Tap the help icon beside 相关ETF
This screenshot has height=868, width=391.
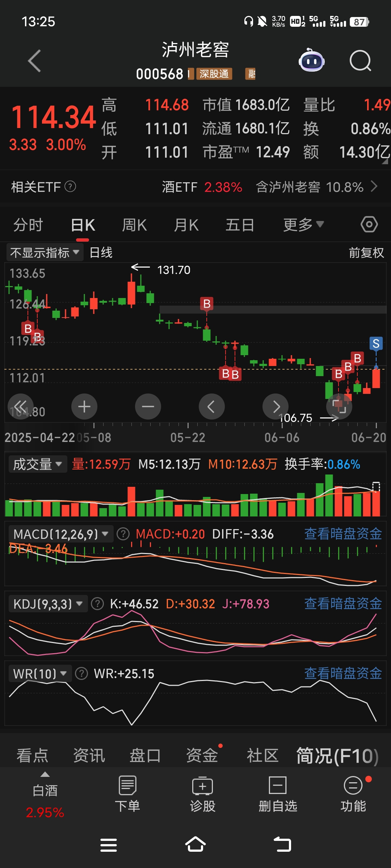coord(70,187)
